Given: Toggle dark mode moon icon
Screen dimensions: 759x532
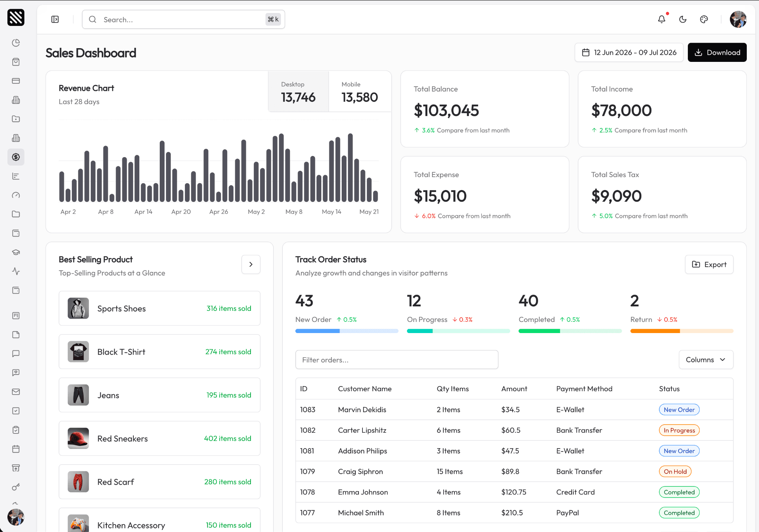Looking at the screenshot, I should click(x=683, y=19).
